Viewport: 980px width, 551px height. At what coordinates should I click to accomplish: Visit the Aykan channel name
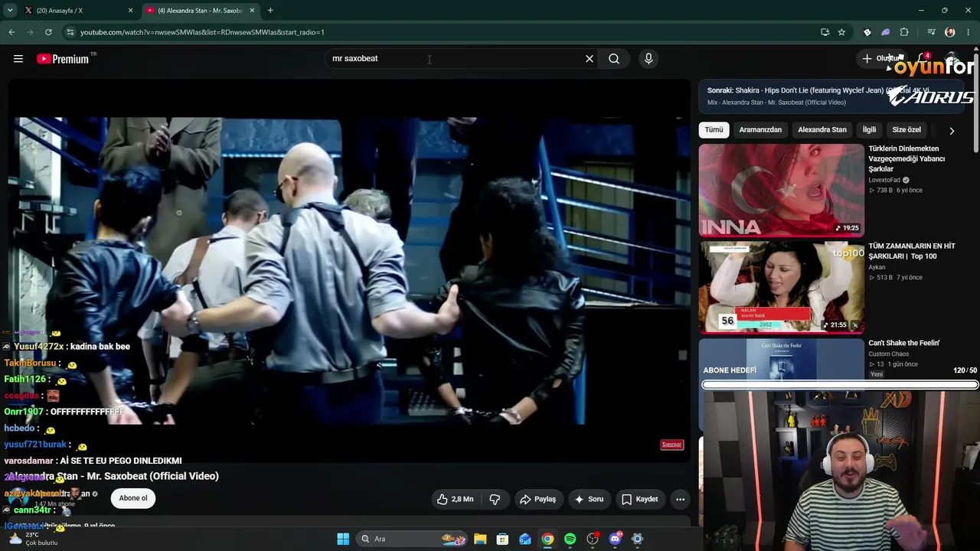877,267
